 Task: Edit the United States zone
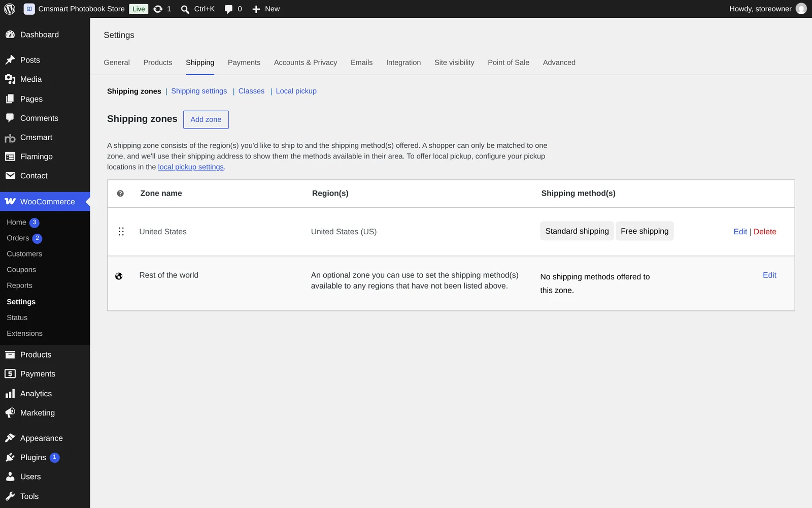740,232
